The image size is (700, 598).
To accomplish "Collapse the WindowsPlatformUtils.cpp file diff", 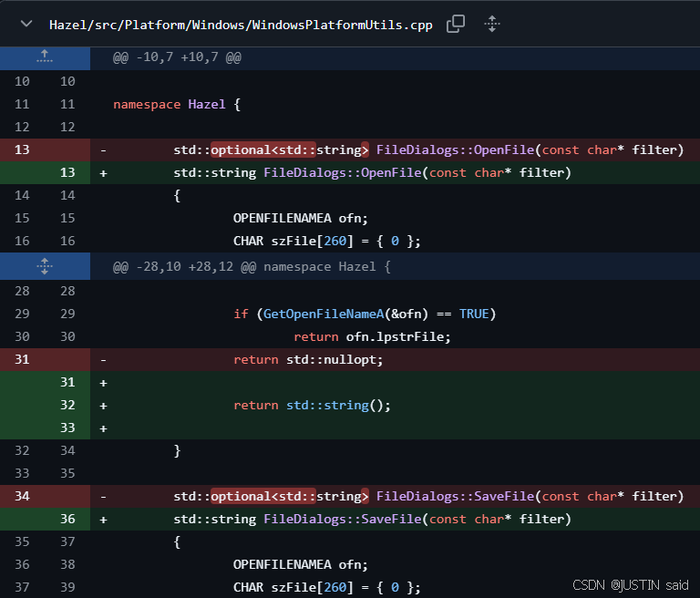I will (x=26, y=25).
